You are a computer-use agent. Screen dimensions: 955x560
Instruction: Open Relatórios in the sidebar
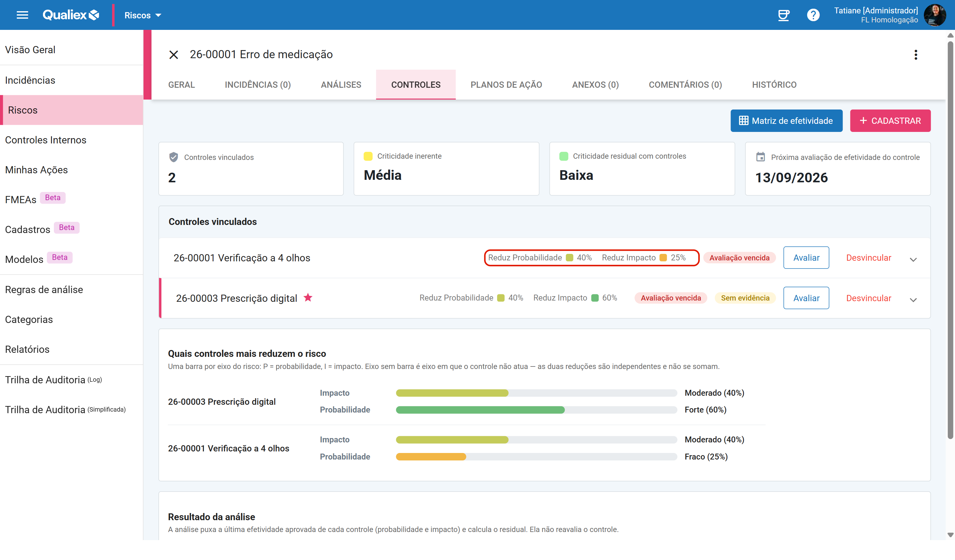72,349
